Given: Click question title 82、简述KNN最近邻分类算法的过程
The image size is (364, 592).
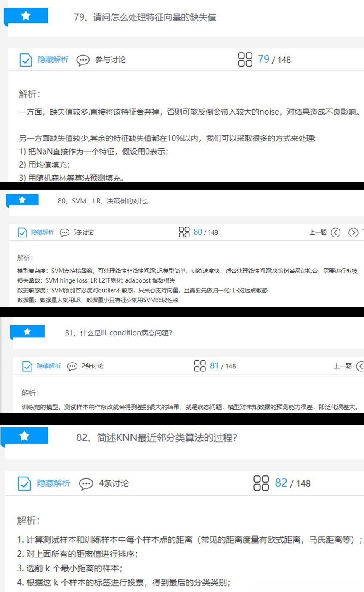Looking at the screenshot, I should [157, 437].
